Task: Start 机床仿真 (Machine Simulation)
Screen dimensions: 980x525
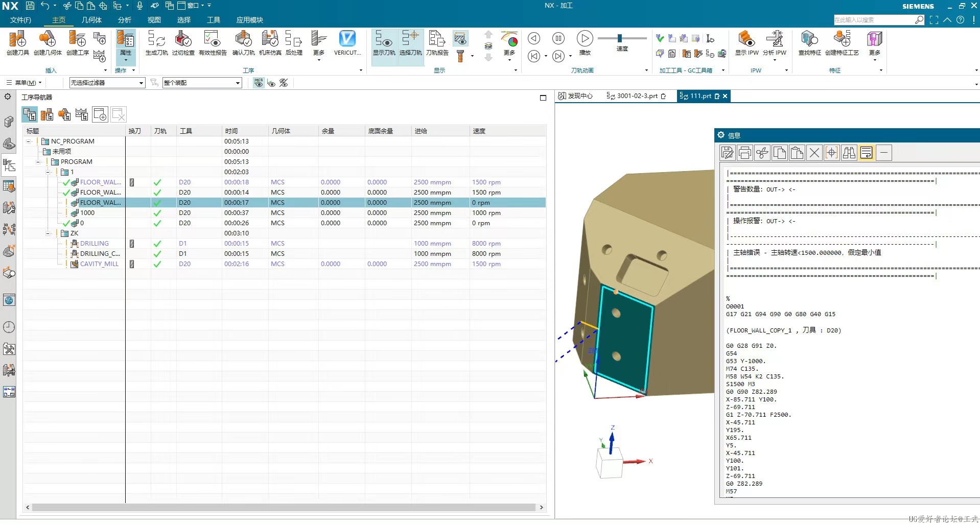Action: tap(270, 43)
